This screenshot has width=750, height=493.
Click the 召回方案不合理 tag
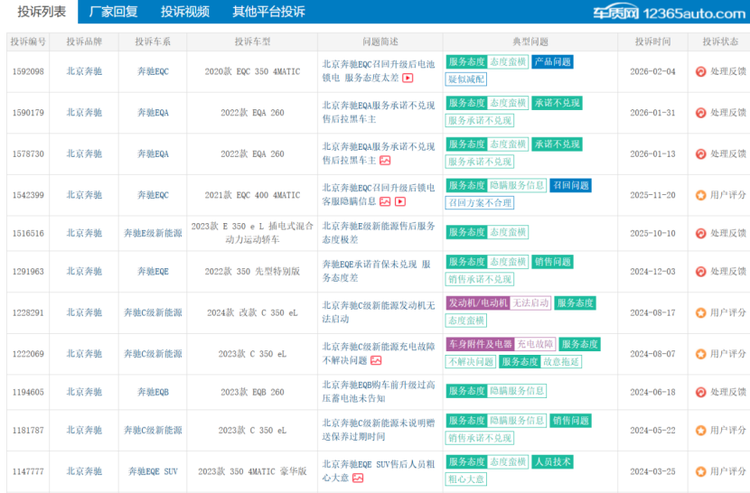[x=480, y=203]
